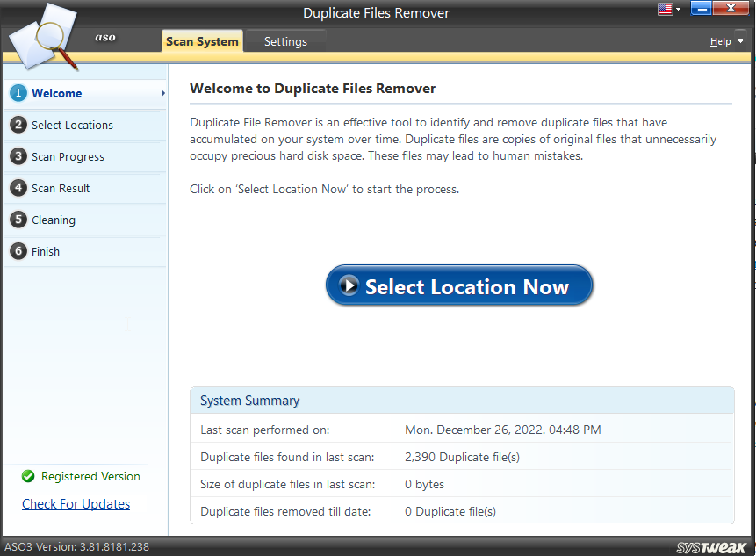Click the Welcome step number icon
Image resolution: width=756 pixels, height=556 pixels.
(x=18, y=93)
